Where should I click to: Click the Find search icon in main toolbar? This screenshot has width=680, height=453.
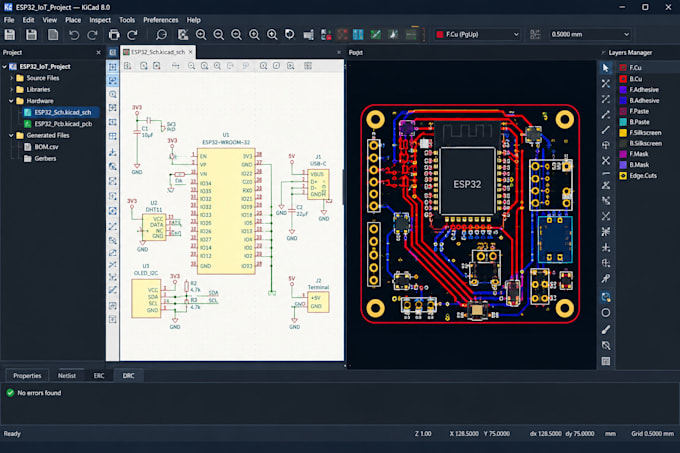tap(161, 34)
